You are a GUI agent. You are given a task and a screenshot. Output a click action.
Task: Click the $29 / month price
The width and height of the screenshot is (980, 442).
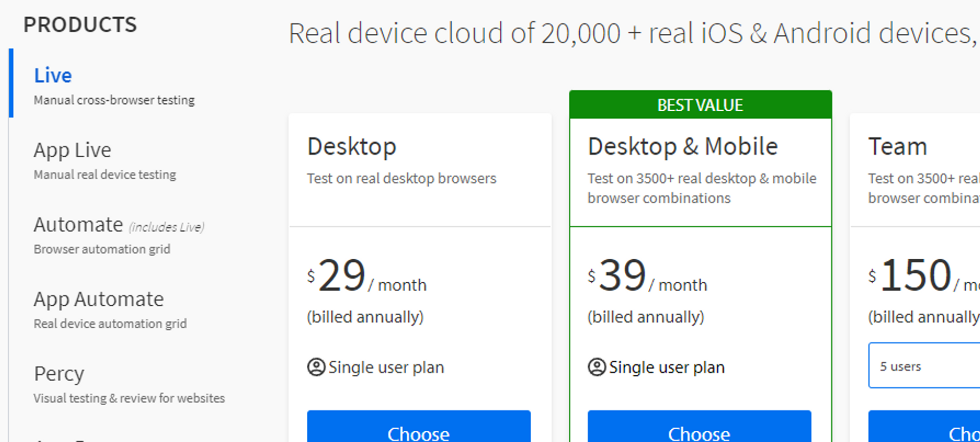(x=367, y=276)
